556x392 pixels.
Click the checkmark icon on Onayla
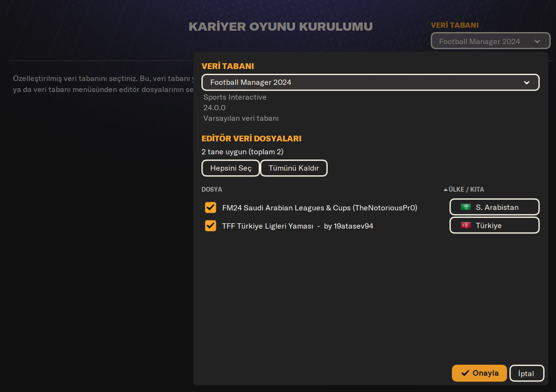point(465,373)
